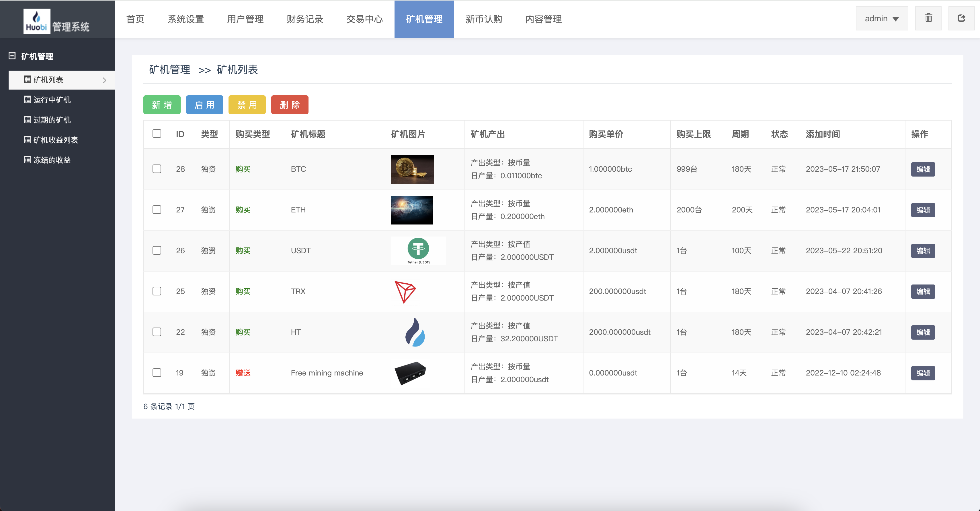This screenshot has height=511, width=980.
Task: Click the BTC coin thumbnail image
Action: pos(412,169)
